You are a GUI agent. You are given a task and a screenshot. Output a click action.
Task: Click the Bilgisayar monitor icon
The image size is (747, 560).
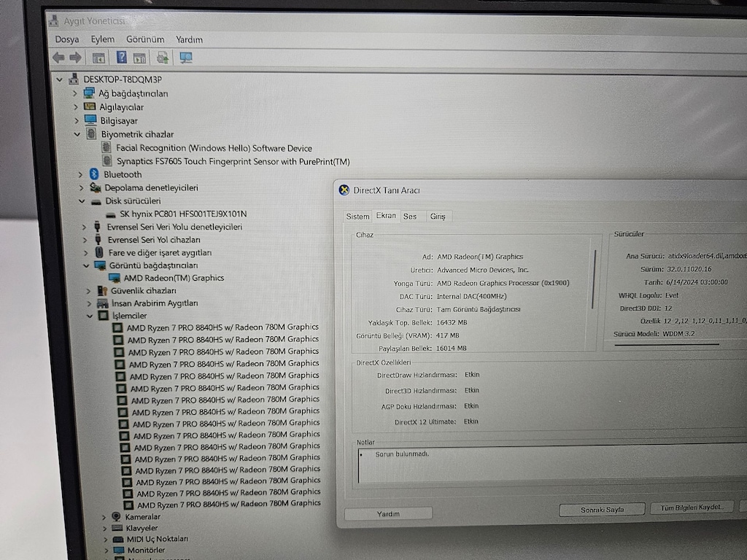[90, 120]
